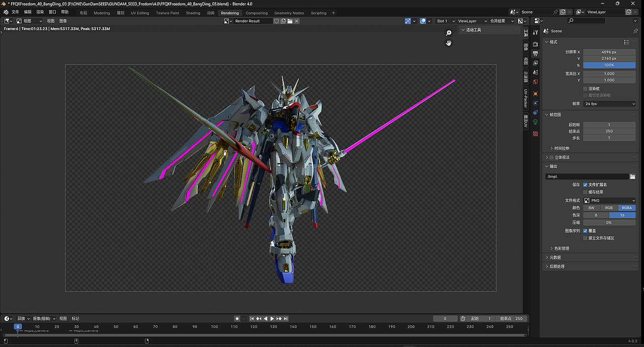This screenshot has height=347, width=644.
Task: Click folder icon beside /tmp\ output path
Action: click(632, 177)
